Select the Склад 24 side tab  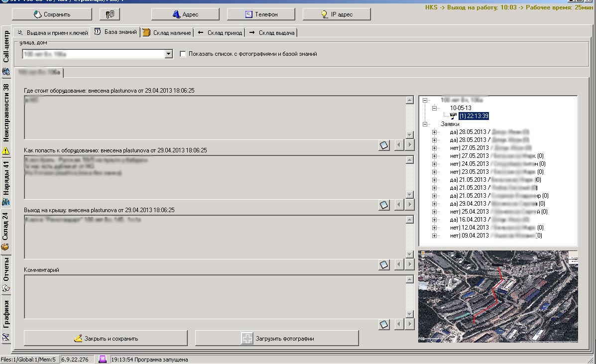pos(5,231)
